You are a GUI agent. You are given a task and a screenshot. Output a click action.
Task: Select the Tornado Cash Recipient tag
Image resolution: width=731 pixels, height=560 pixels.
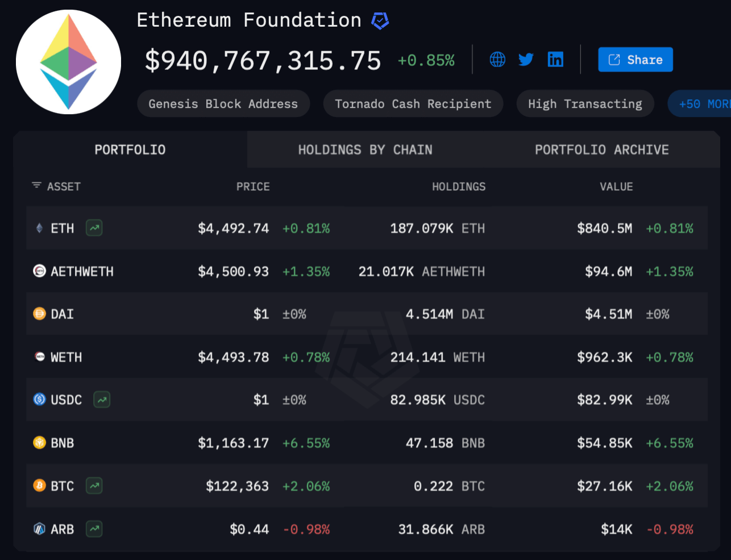tap(413, 104)
